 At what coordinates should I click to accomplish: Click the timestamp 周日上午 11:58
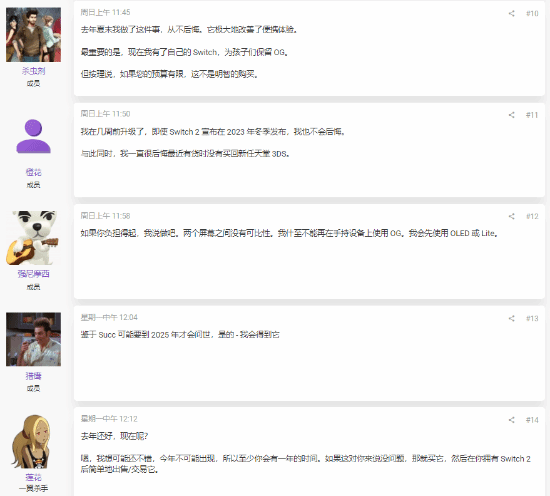(x=105, y=216)
